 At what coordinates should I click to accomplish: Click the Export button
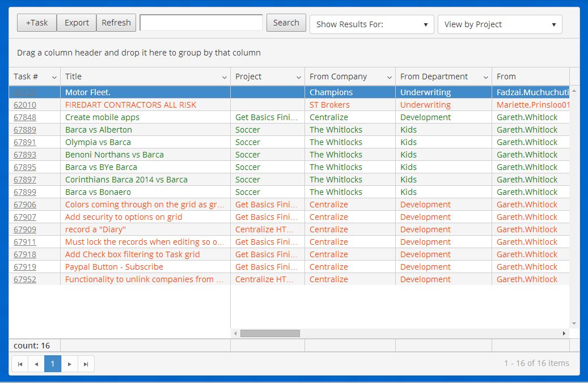tap(77, 23)
